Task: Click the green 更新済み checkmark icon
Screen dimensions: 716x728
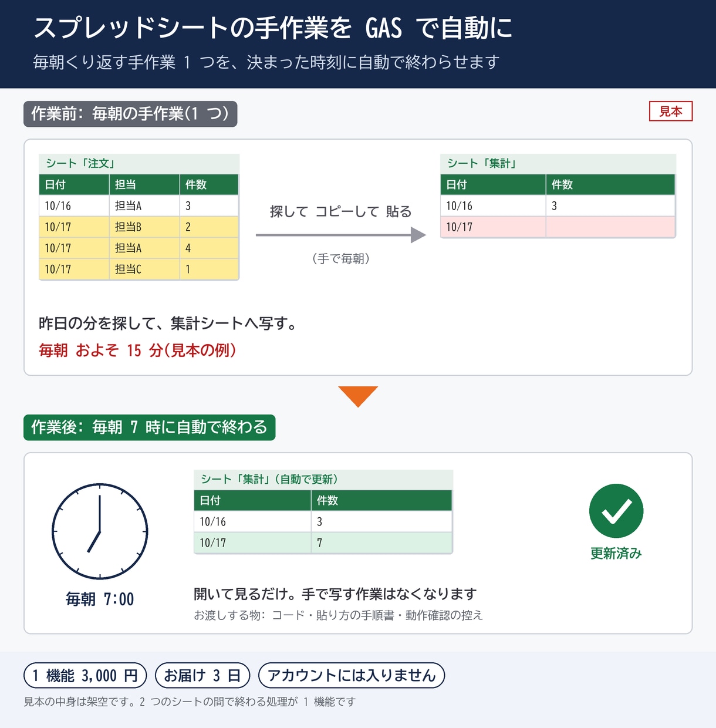Action: [x=616, y=511]
